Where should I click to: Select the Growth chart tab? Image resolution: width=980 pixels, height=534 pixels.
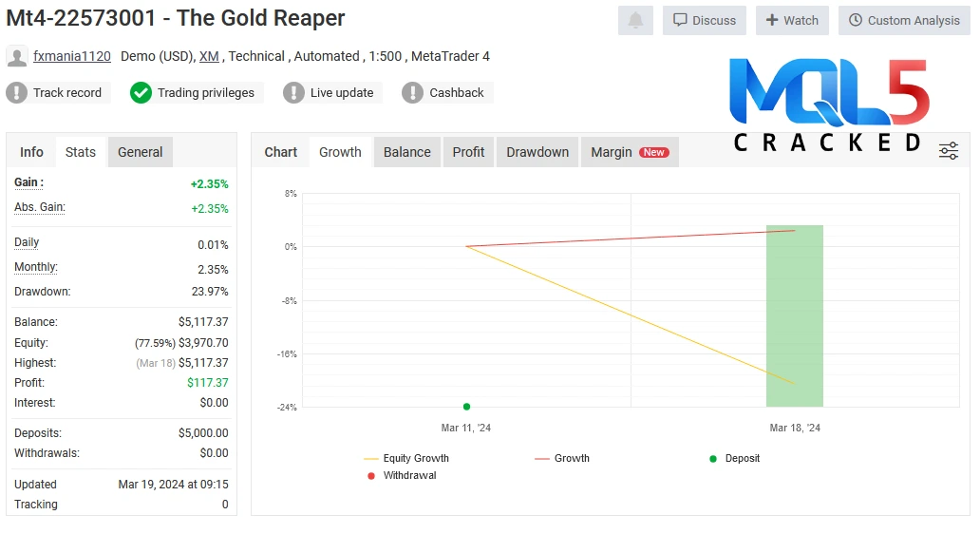tap(340, 152)
